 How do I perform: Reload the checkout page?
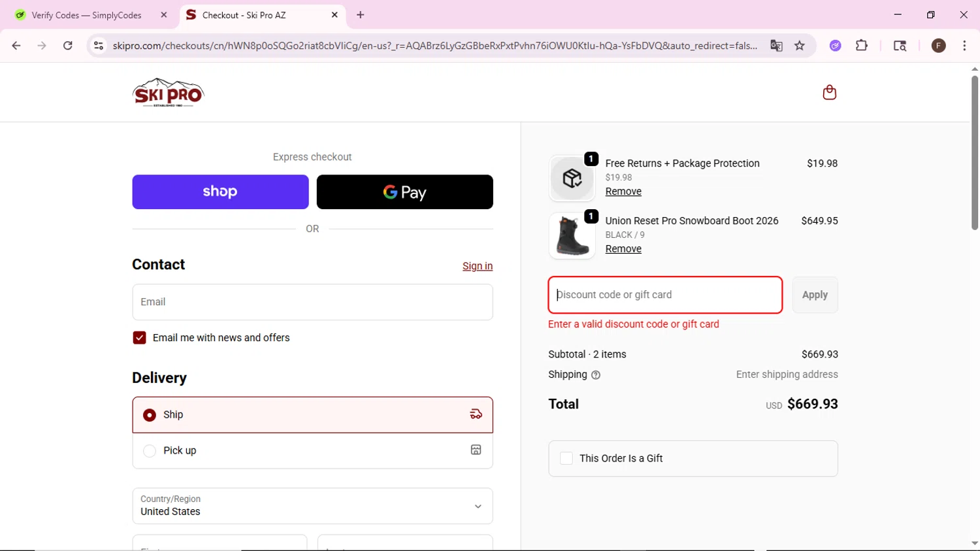[x=68, y=46]
